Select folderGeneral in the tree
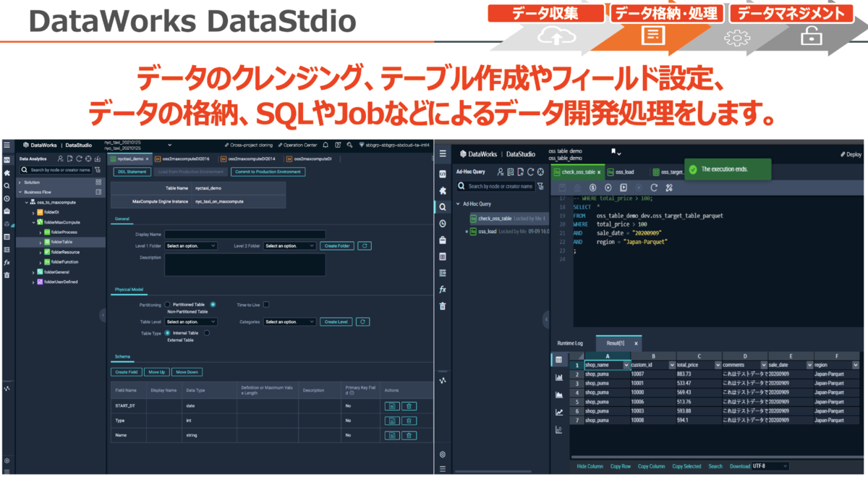868x488 pixels. click(57, 272)
